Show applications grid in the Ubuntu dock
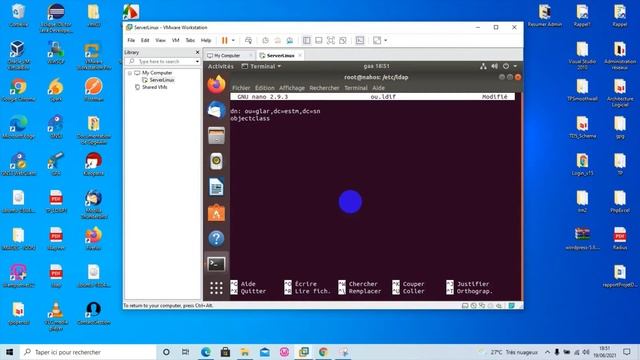 (x=216, y=288)
